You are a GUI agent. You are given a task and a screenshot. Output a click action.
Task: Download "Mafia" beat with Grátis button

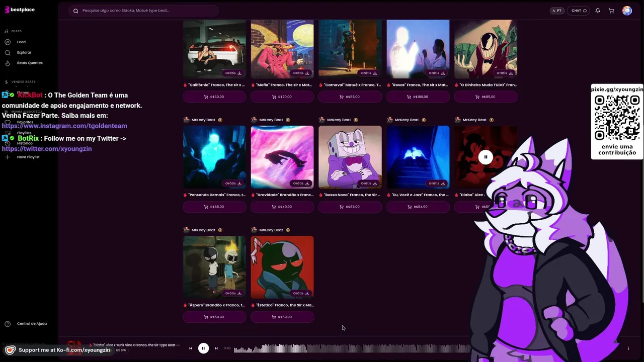(x=301, y=73)
